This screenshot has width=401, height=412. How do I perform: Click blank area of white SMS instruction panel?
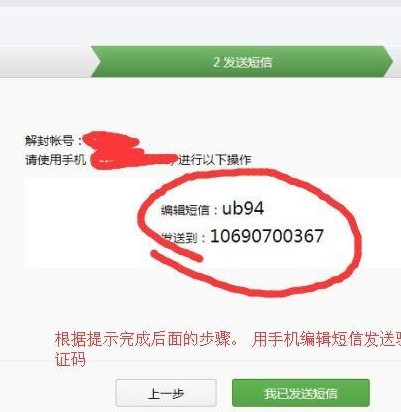coord(82,223)
